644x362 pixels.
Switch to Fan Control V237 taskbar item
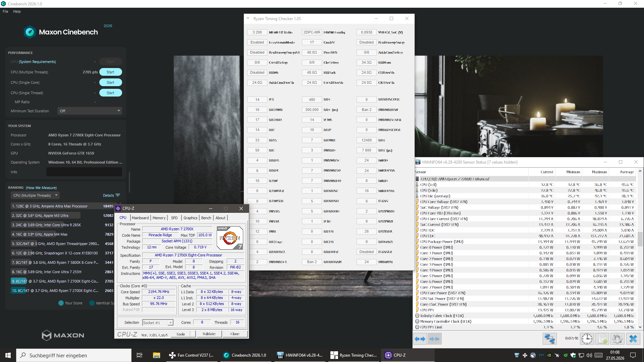click(x=192, y=355)
